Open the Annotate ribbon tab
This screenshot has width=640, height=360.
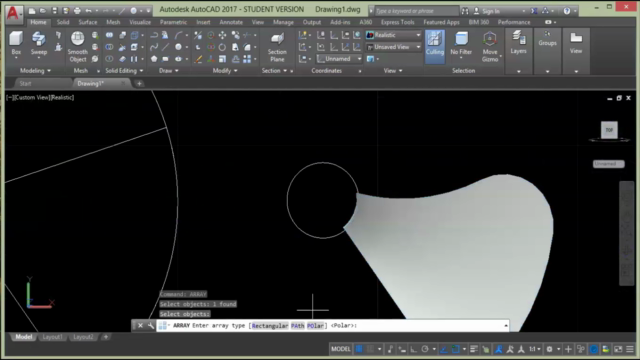(231, 22)
